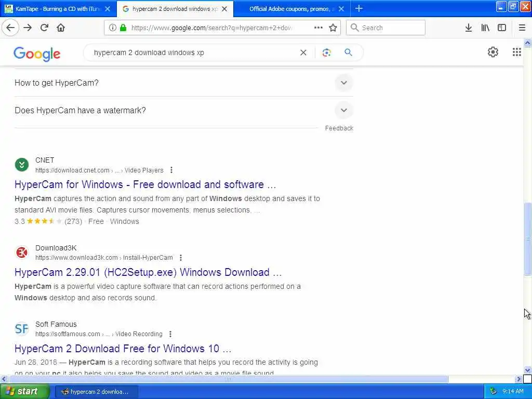Open the Windows XP Start menu
This screenshot has height=399, width=532.
(x=24, y=392)
